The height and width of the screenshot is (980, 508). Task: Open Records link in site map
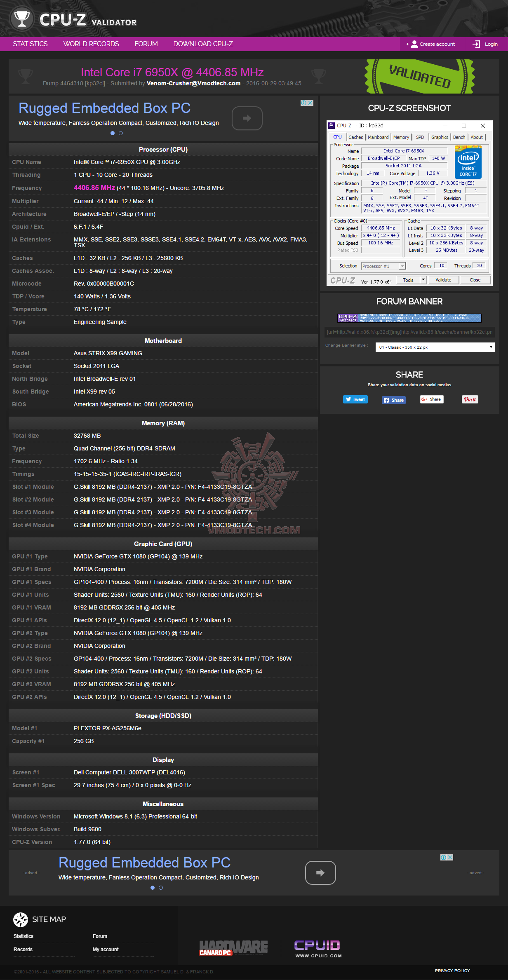coord(23,950)
